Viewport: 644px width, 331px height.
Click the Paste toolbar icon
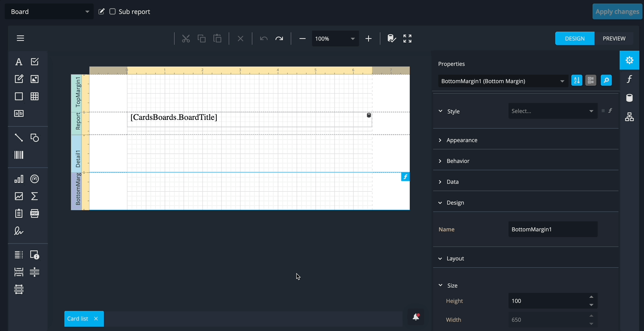tap(217, 39)
